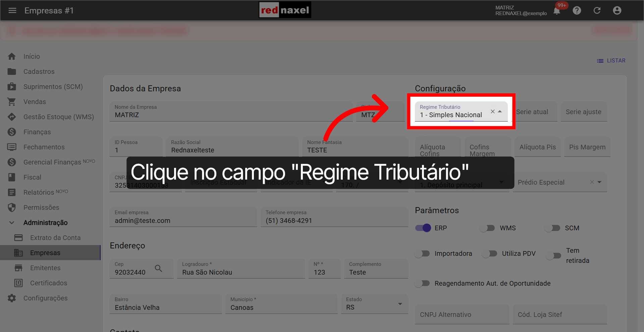Image resolution: width=644 pixels, height=332 pixels.
Task: Click the CEP search magnifier icon
Action: 158,269
